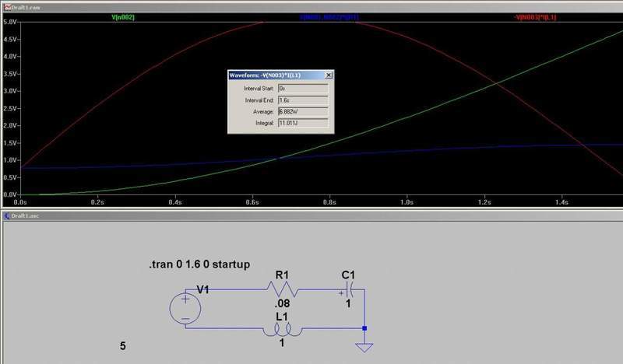This screenshot has height=364, width=623.
Task: Click the Interval Start field
Action: 303,88
